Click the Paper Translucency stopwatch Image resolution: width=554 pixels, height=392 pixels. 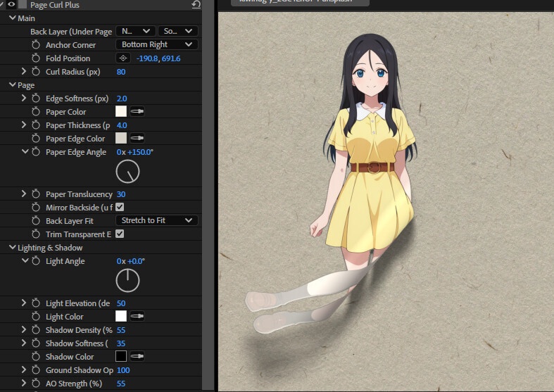point(36,194)
